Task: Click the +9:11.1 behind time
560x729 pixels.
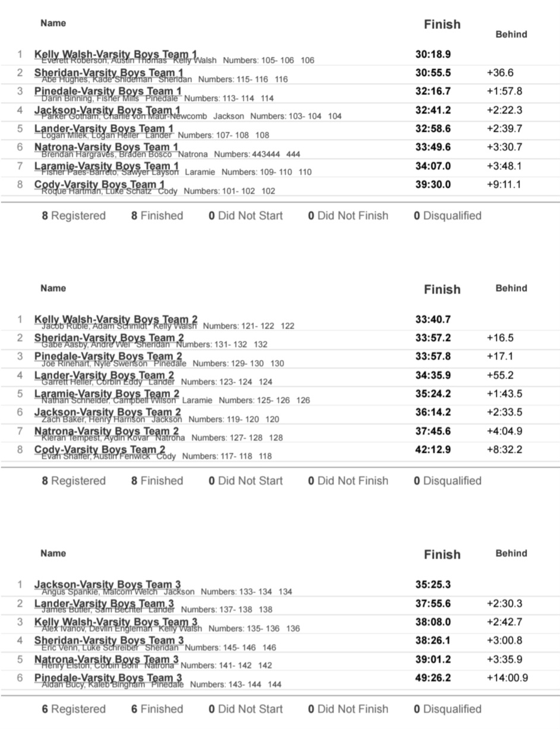Action: pos(504,184)
